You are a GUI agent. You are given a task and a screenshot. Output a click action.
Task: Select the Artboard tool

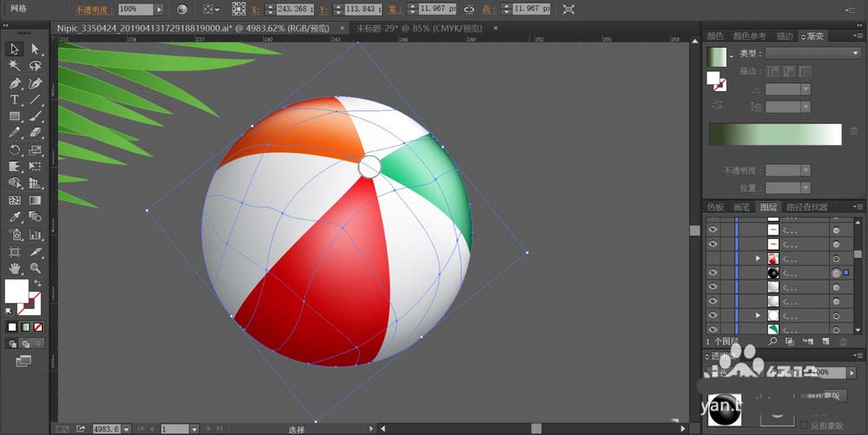15,252
